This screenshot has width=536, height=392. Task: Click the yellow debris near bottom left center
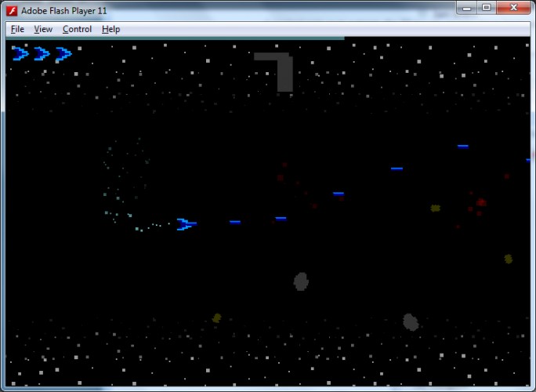tap(217, 318)
